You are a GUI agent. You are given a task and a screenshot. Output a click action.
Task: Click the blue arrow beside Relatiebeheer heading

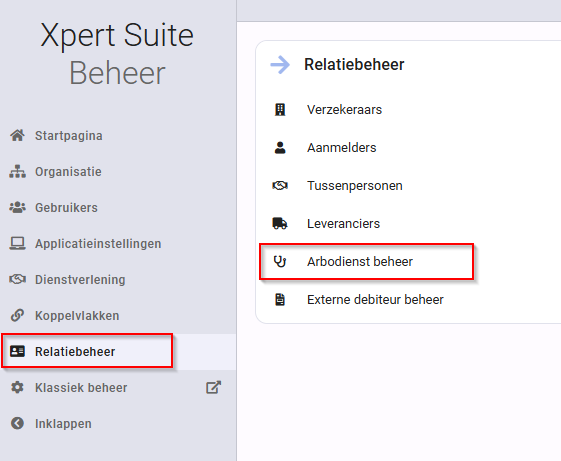[x=280, y=65]
